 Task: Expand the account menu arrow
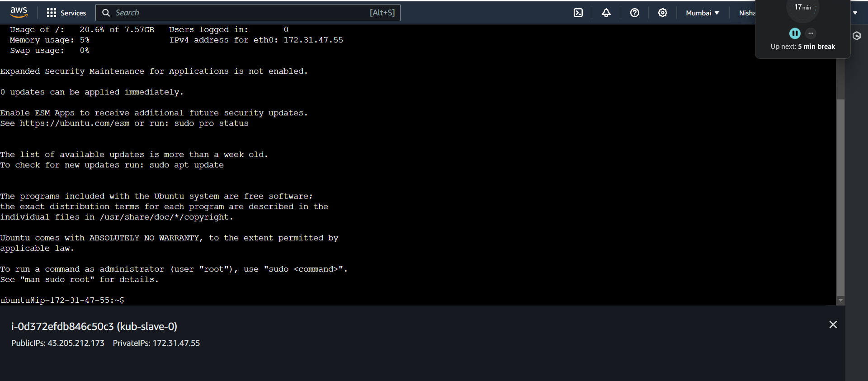click(x=855, y=13)
